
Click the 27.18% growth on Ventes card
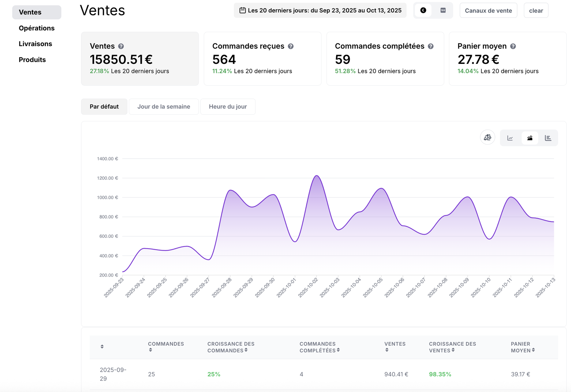click(x=99, y=71)
